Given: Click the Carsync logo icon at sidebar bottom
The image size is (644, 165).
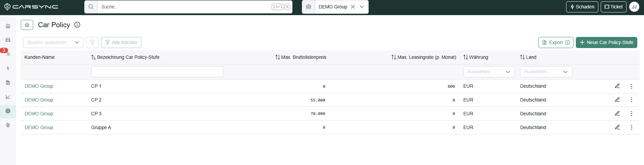Looking at the screenshot, I should pos(8,125).
